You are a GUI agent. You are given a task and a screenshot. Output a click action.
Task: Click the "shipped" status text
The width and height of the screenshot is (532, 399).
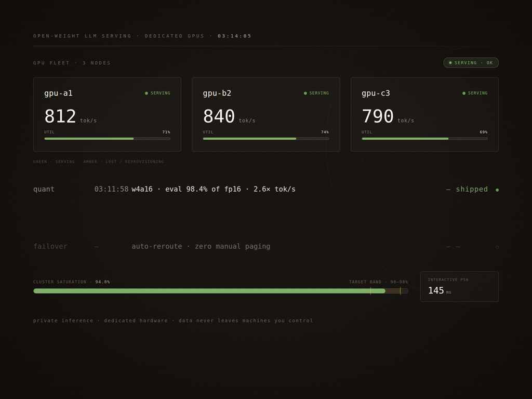[472, 189]
